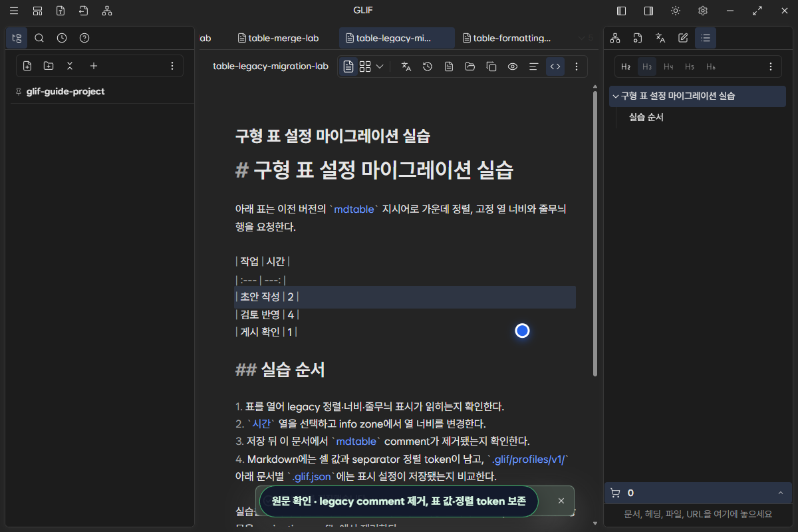Viewport: 798px width, 532px height.
Task: Select the file tree view icon
Action: [x=17, y=38]
